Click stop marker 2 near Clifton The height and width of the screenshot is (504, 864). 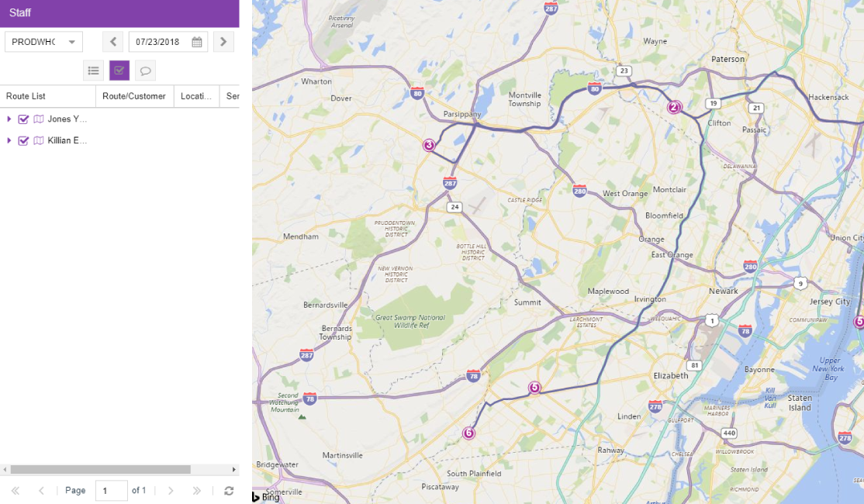pyautogui.click(x=674, y=108)
